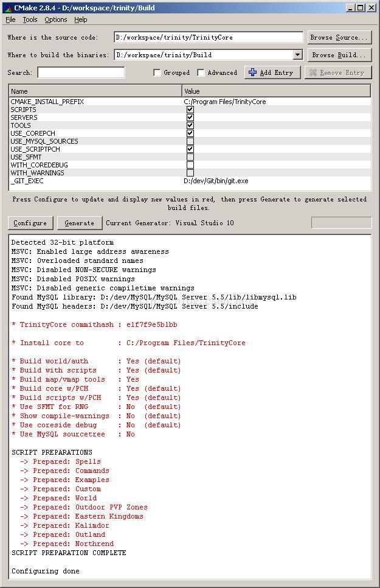380x588 pixels.
Task: Click the Add Entry button
Action: 272,72
